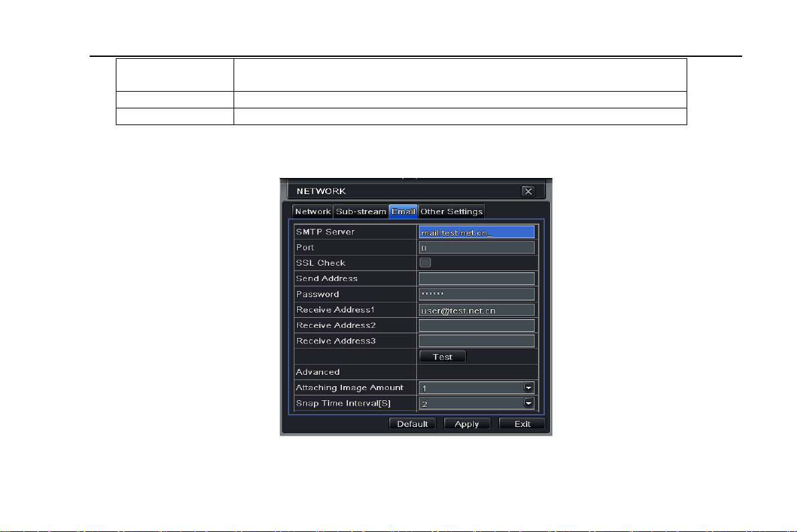
Task: Open the Snap Time Interval dropdown
Action: pos(528,403)
